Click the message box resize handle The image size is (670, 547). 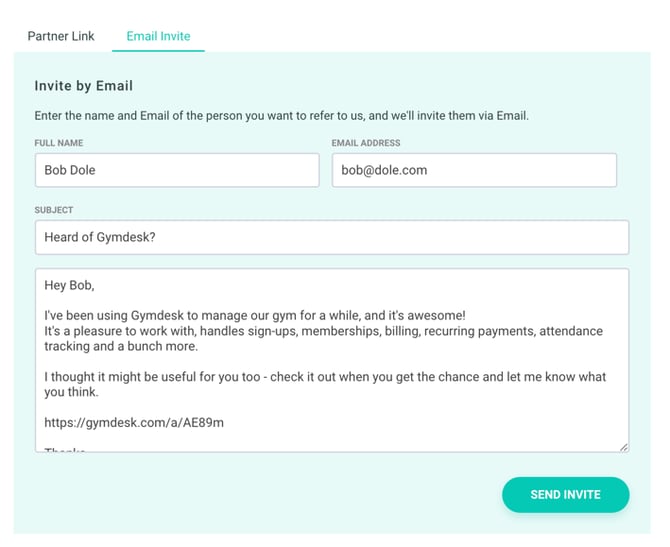[x=623, y=446]
